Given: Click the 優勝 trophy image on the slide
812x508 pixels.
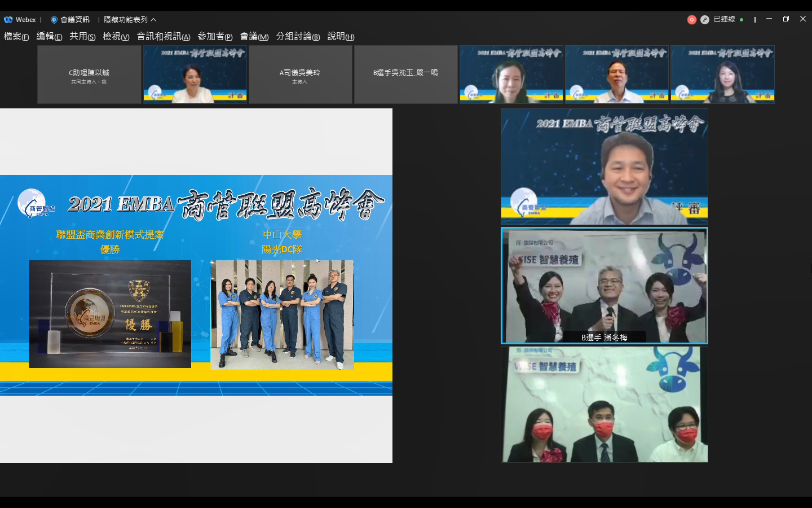Looking at the screenshot, I should click(110, 314).
